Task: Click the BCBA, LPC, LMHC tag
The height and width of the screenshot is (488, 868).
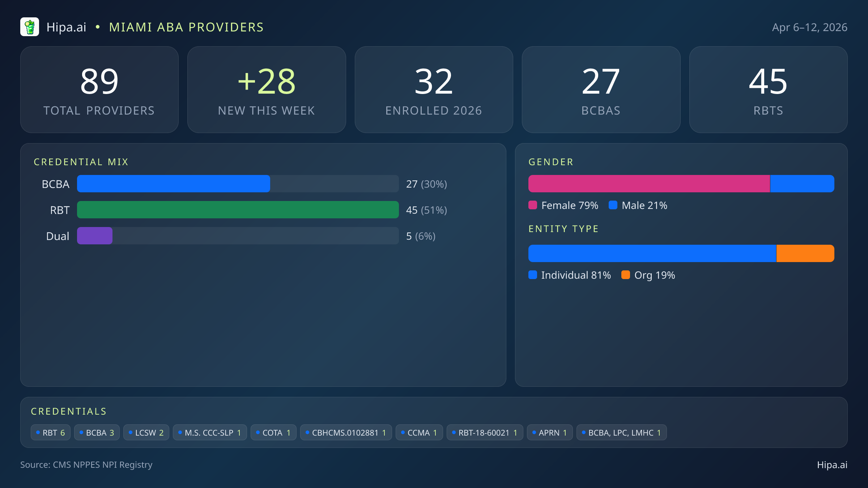Action: point(621,433)
